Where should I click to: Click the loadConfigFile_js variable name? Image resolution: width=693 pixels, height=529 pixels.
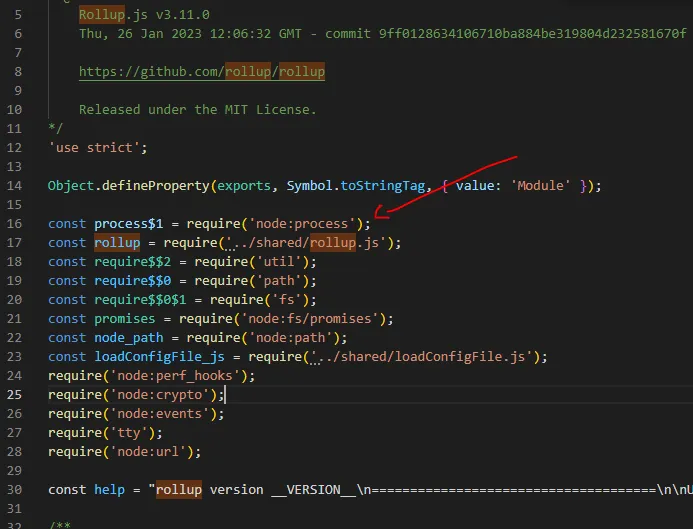click(x=160, y=357)
